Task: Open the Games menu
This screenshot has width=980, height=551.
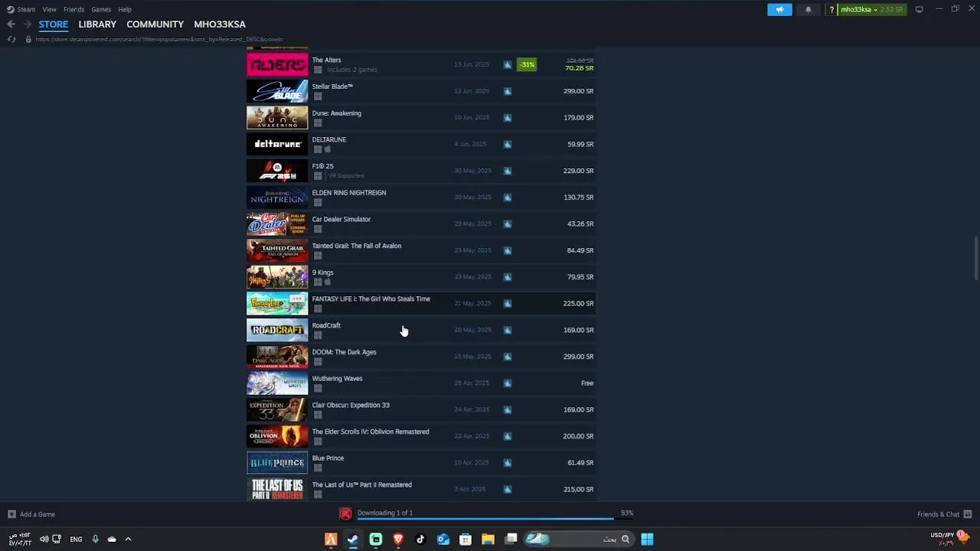Action: pos(101,9)
